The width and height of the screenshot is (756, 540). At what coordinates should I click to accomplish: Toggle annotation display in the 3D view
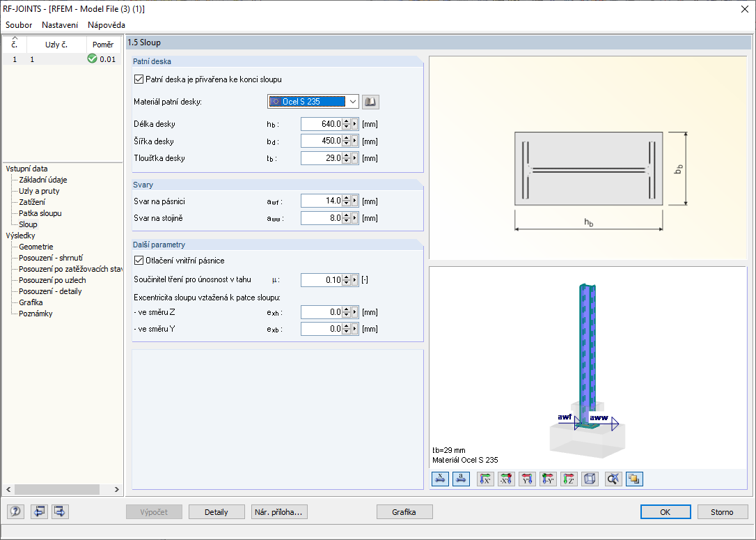tap(460, 479)
